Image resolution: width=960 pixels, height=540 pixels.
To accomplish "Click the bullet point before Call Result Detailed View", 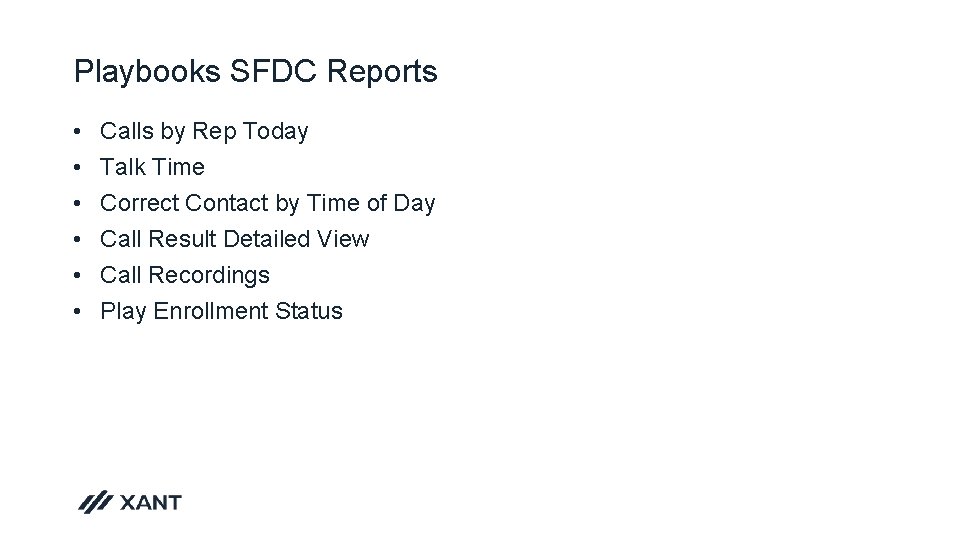I will 77,239.
